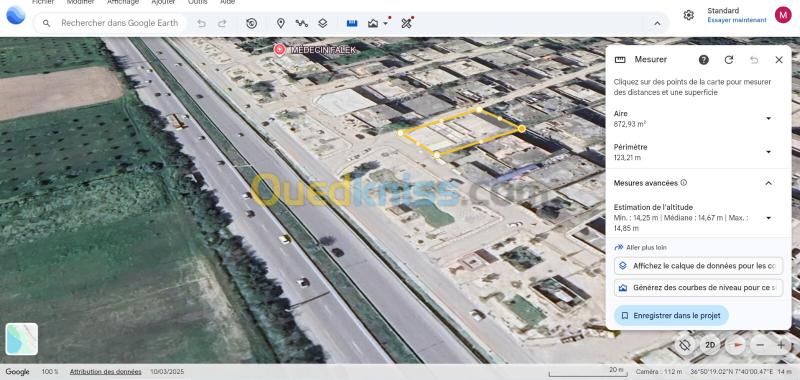The width and height of the screenshot is (800, 380).
Task: Add a placemark with the pin icon
Action: [x=281, y=23]
